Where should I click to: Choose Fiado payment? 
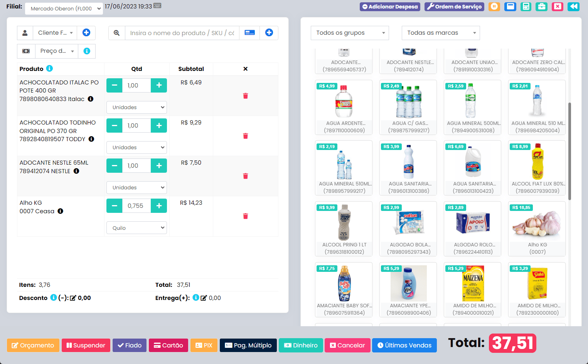point(130,345)
